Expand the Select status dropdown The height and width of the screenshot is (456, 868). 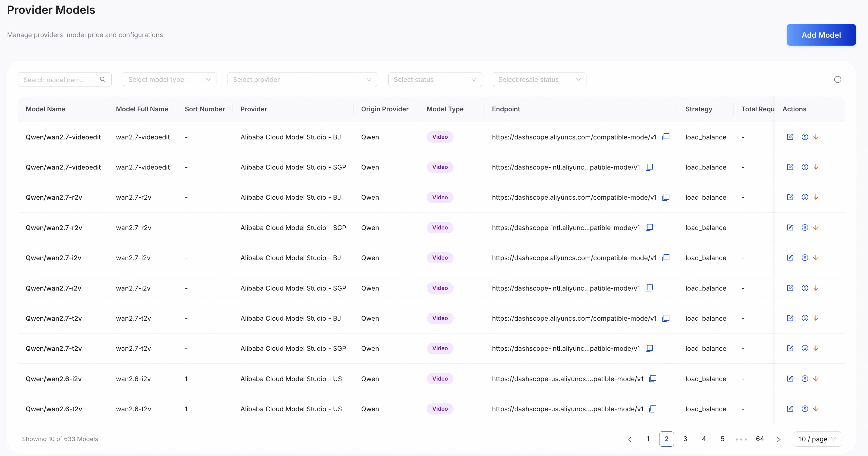pyautogui.click(x=435, y=80)
